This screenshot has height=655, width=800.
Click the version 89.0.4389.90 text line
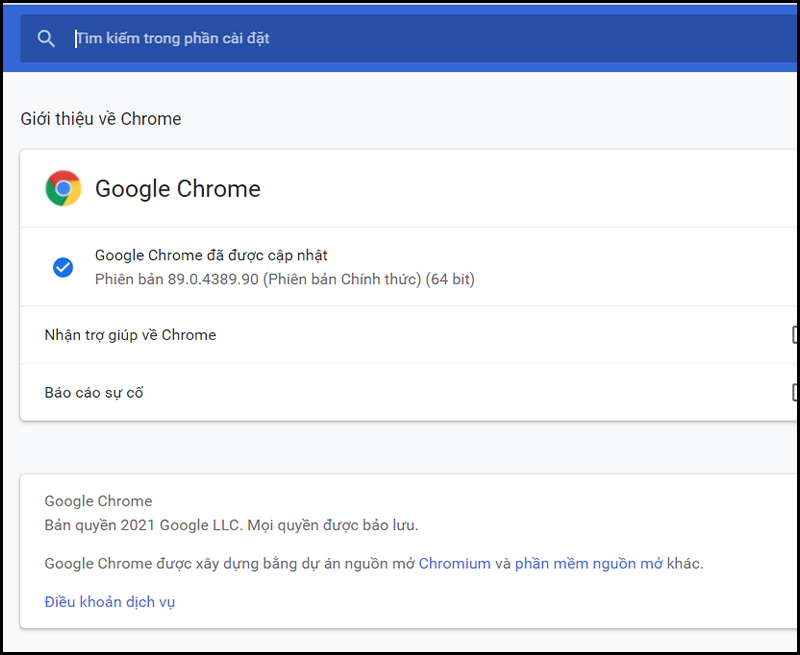[x=285, y=280]
